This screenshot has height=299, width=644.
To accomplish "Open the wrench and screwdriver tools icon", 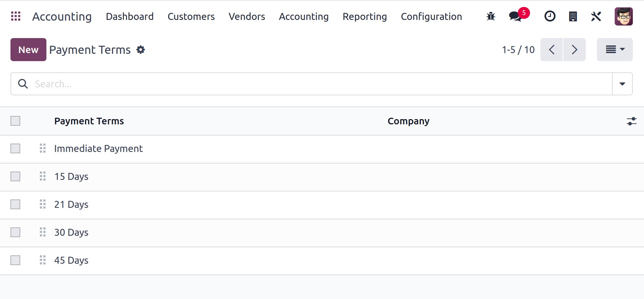I will (x=596, y=16).
